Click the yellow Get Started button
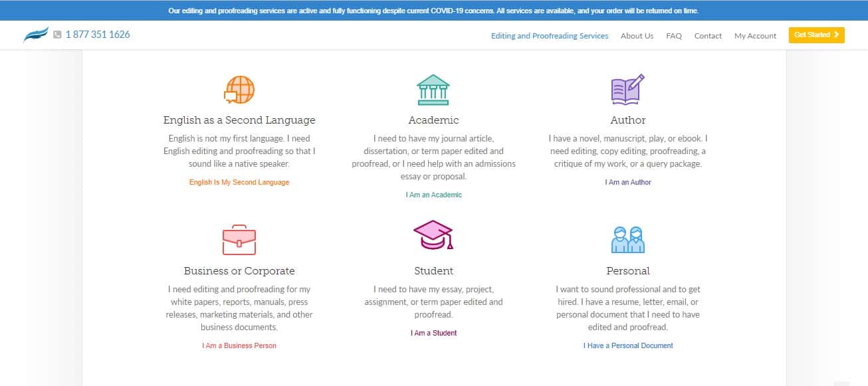This screenshot has width=868, height=386. click(816, 35)
